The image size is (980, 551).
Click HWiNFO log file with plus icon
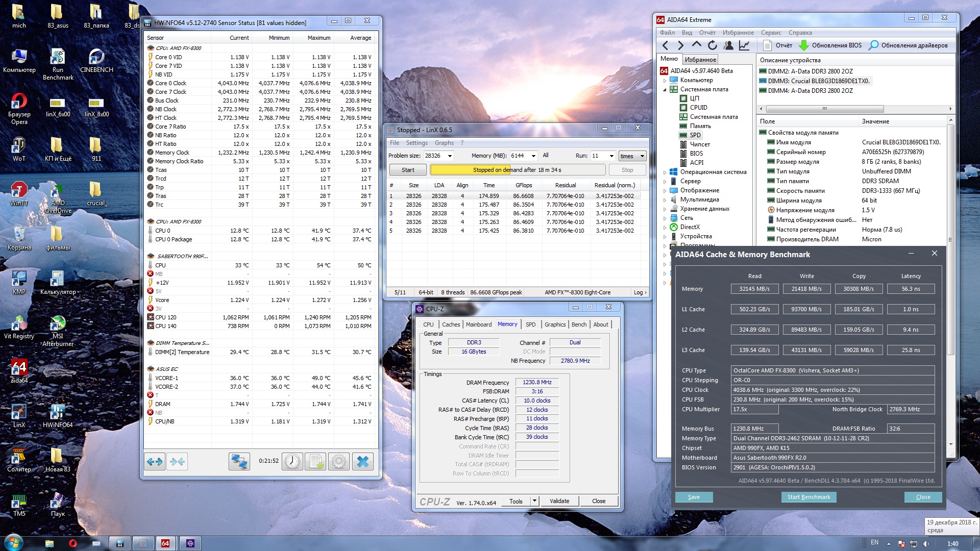click(315, 462)
